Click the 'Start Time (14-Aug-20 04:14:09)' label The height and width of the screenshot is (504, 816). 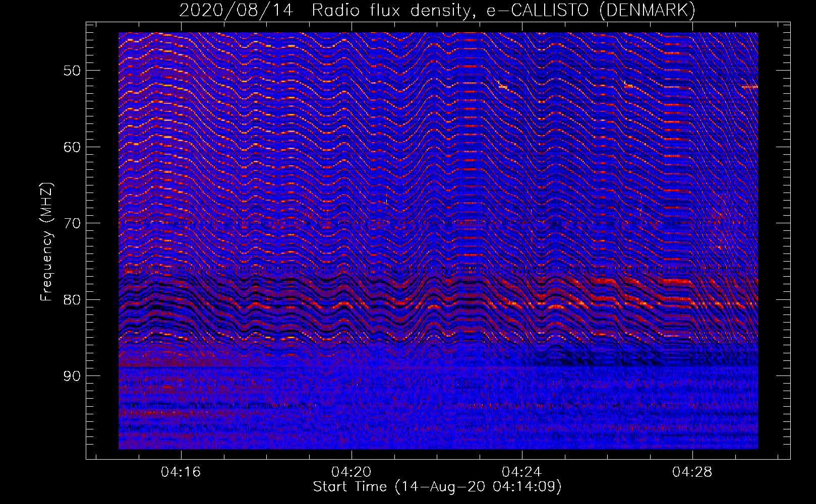coord(437,487)
